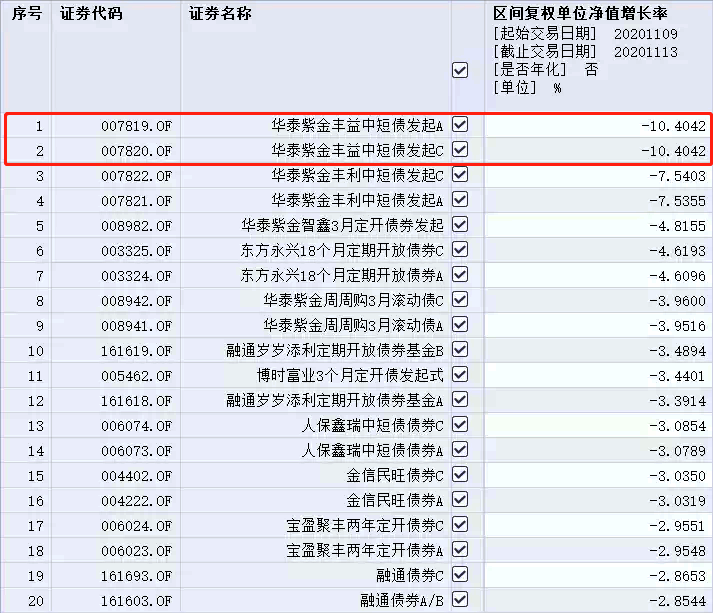This screenshot has height=613, width=713.
Task: Click the 区间复权单位净值增长率 column header
Action: [x=580, y=14]
